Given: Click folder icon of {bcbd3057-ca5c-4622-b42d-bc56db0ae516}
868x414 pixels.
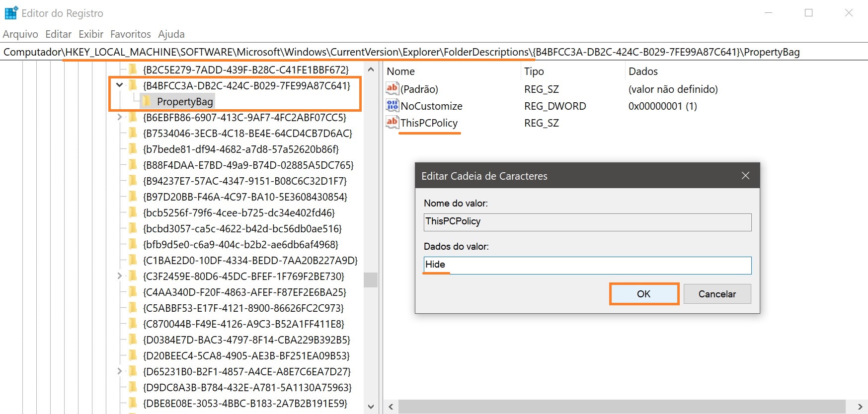Looking at the screenshot, I should [x=133, y=228].
